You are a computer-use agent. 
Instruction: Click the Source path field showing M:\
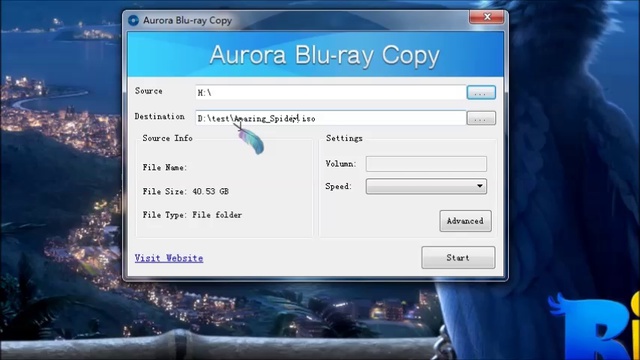click(330, 93)
